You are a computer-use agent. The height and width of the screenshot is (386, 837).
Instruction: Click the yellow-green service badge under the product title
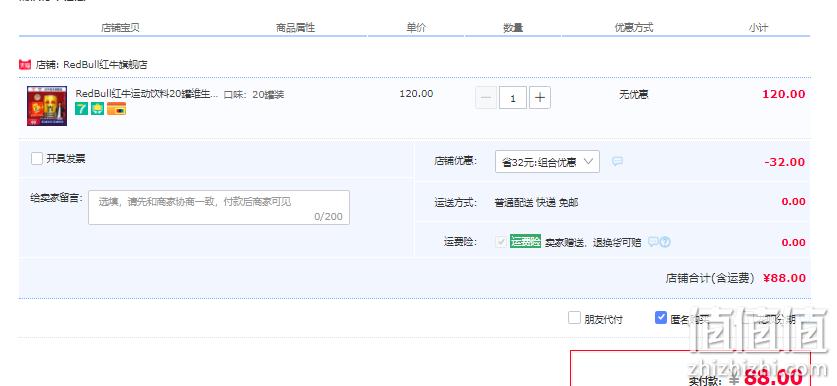click(x=98, y=109)
